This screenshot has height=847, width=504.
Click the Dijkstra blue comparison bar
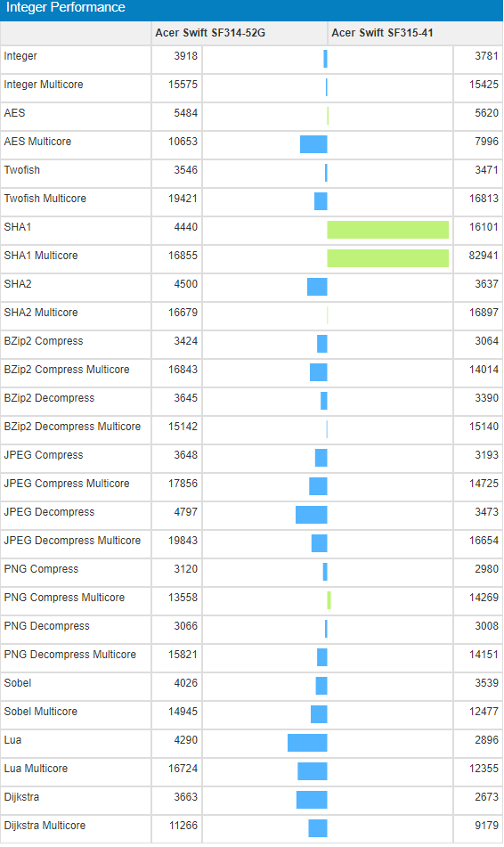312,800
